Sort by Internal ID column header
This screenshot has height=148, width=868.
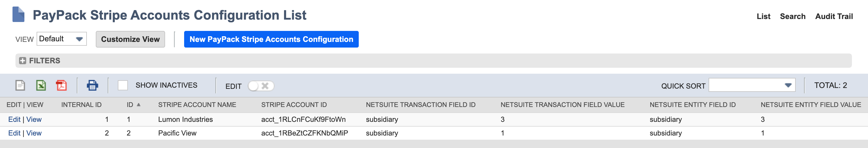tap(81, 105)
